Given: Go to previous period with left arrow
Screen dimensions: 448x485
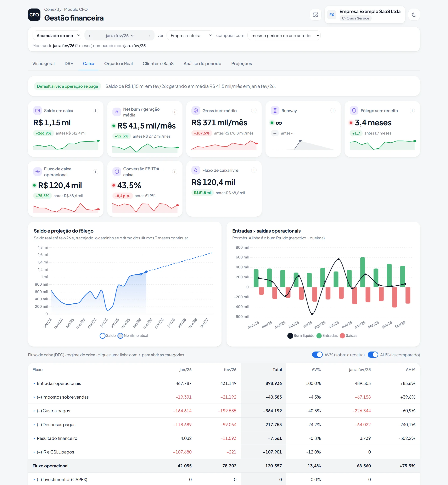Looking at the screenshot, I should click(89, 36).
